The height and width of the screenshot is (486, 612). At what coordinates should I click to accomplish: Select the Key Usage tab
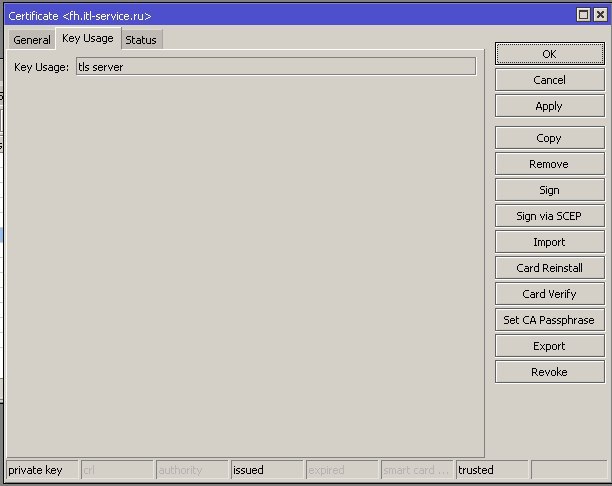pos(88,38)
